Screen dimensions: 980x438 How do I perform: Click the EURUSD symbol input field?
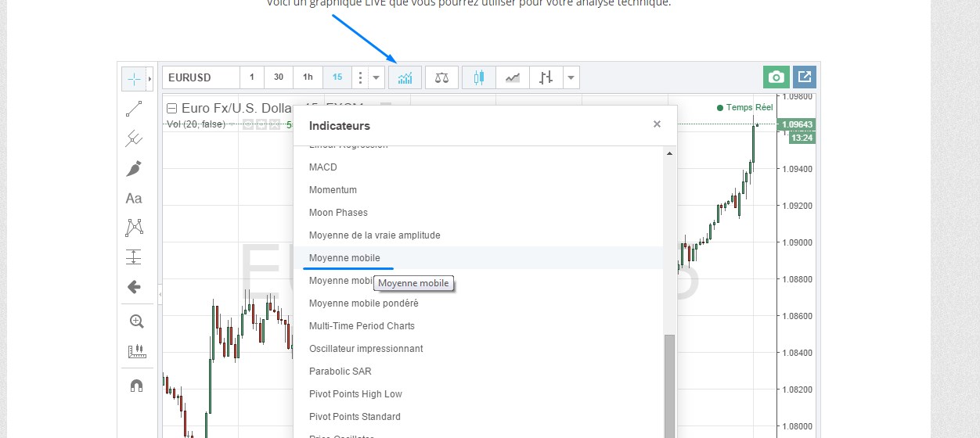pos(200,77)
